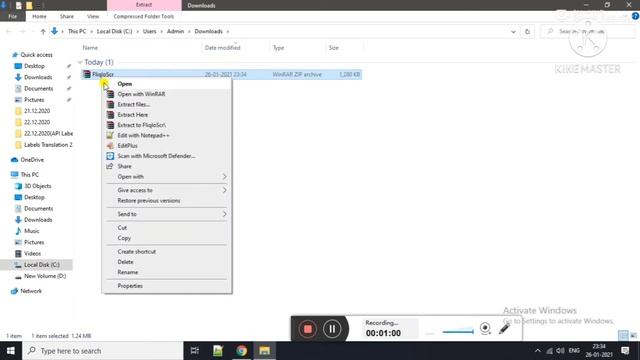The height and width of the screenshot is (360, 640).
Task: Click Admin breadcrumb in address bar
Action: [x=176, y=31]
